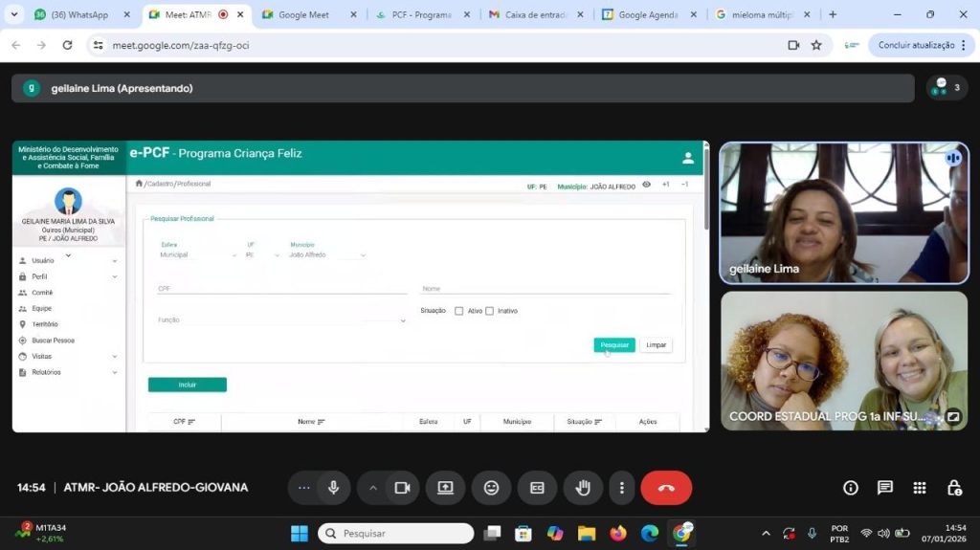Screen dimensions: 980x550
Task: Switch to the Google Agenda tab
Action: tap(648, 14)
